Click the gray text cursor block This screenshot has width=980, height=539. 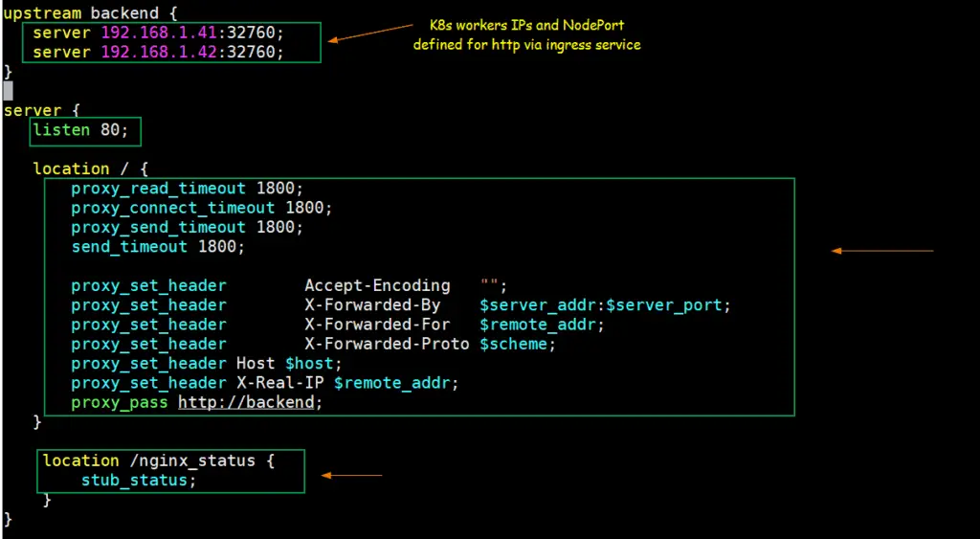8,91
